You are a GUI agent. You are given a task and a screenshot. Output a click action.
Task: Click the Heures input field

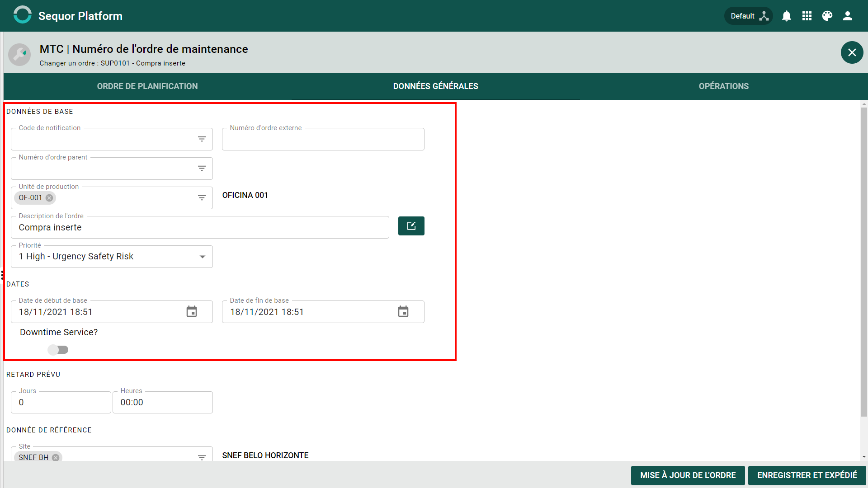click(162, 402)
